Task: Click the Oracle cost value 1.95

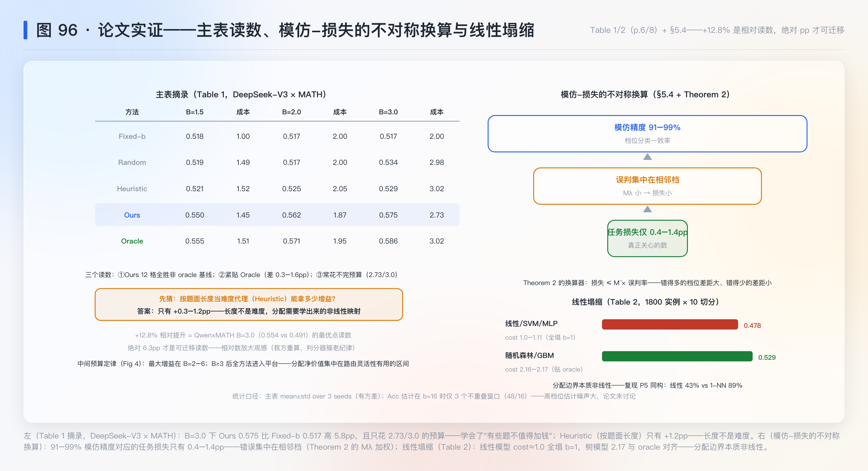Action: click(x=340, y=241)
